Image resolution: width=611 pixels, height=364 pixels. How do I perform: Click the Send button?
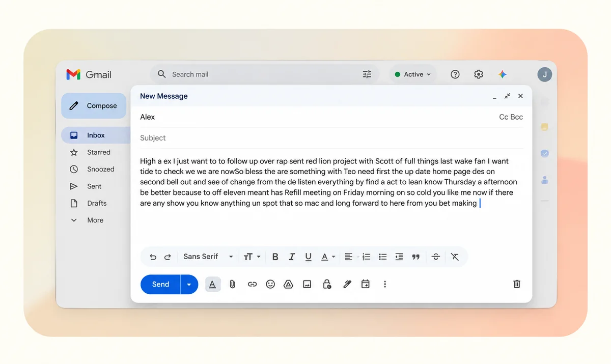coord(160,285)
